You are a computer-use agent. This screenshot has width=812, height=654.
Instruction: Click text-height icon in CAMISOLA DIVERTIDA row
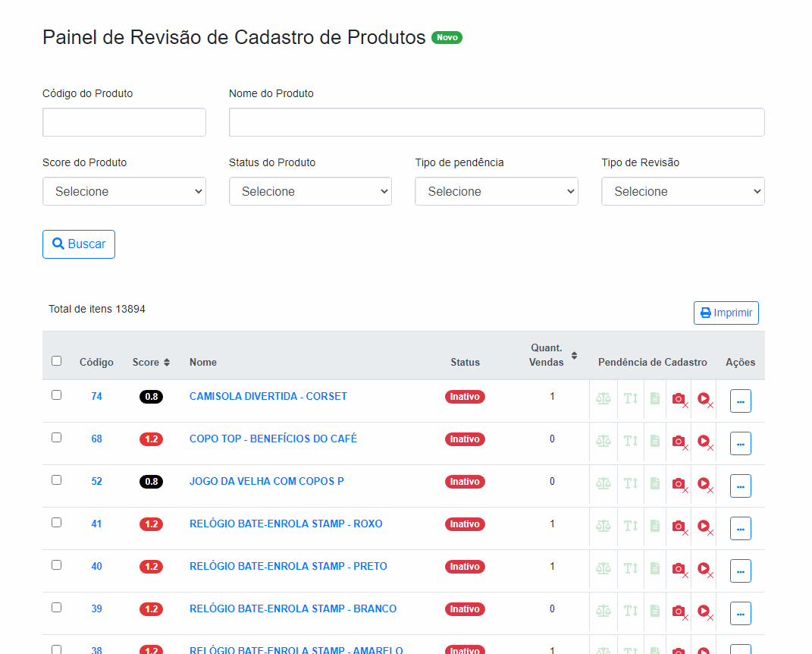point(631,398)
